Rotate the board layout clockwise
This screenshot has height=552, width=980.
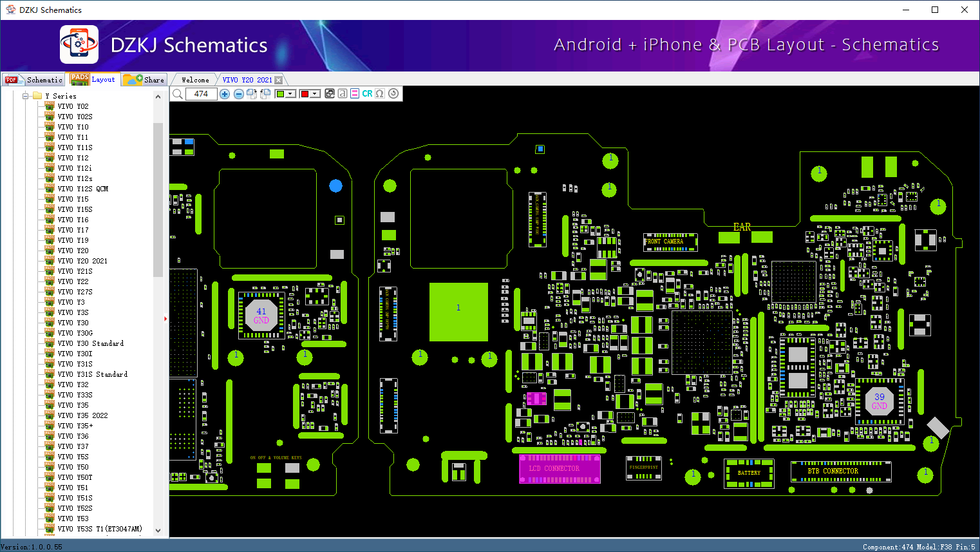point(252,94)
